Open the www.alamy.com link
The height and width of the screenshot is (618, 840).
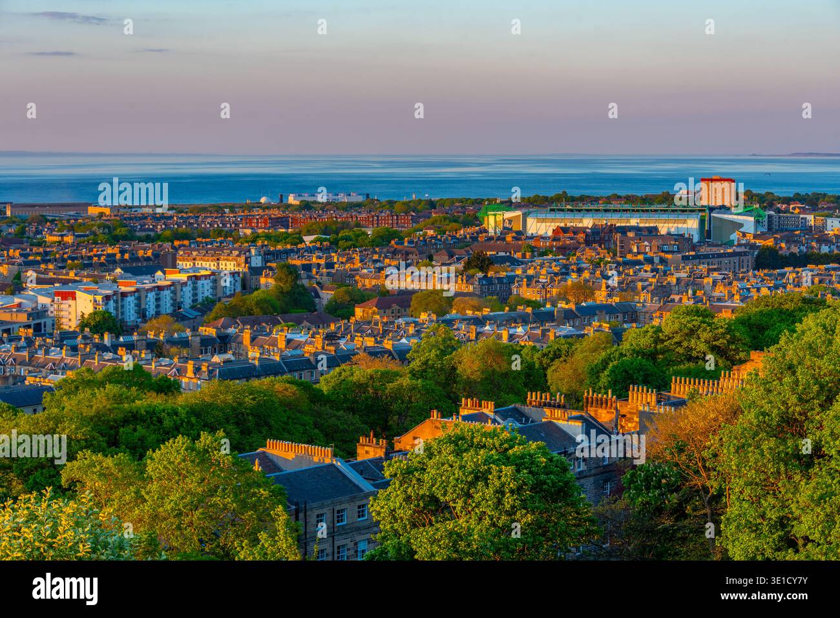tap(765, 597)
